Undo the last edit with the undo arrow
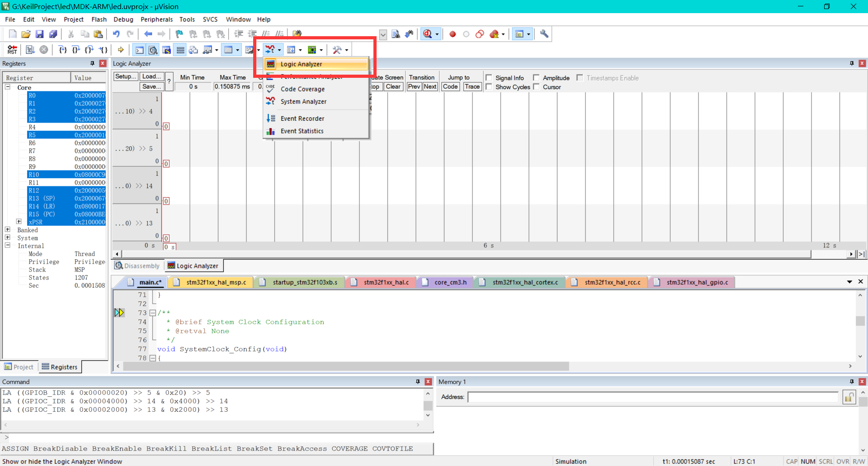The image size is (868, 466). 116,34
